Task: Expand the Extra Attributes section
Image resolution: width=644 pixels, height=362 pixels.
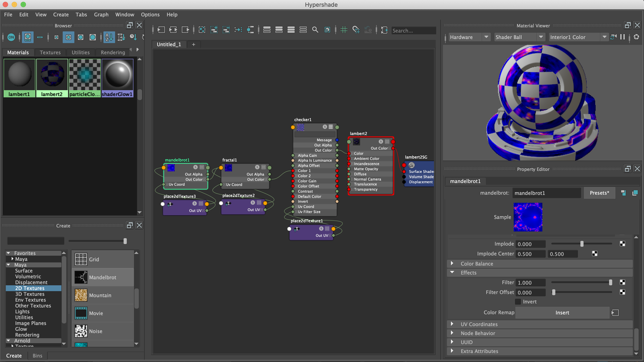Action: click(540, 351)
